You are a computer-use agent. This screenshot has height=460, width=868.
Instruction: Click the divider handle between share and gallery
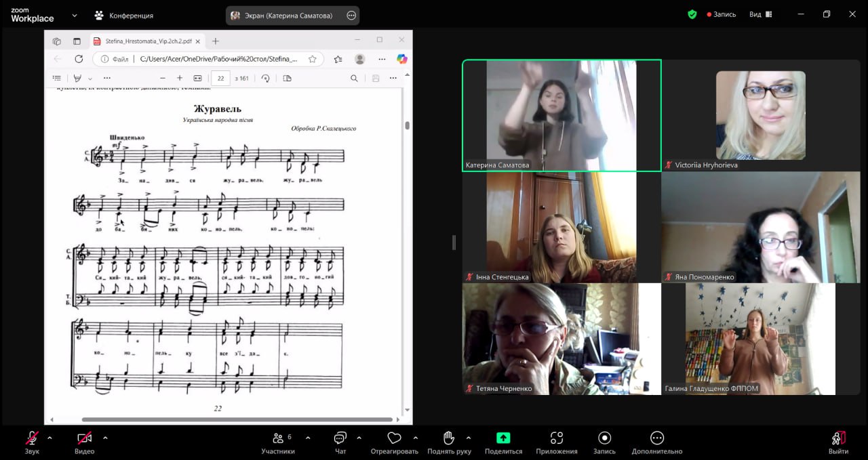[x=454, y=242]
